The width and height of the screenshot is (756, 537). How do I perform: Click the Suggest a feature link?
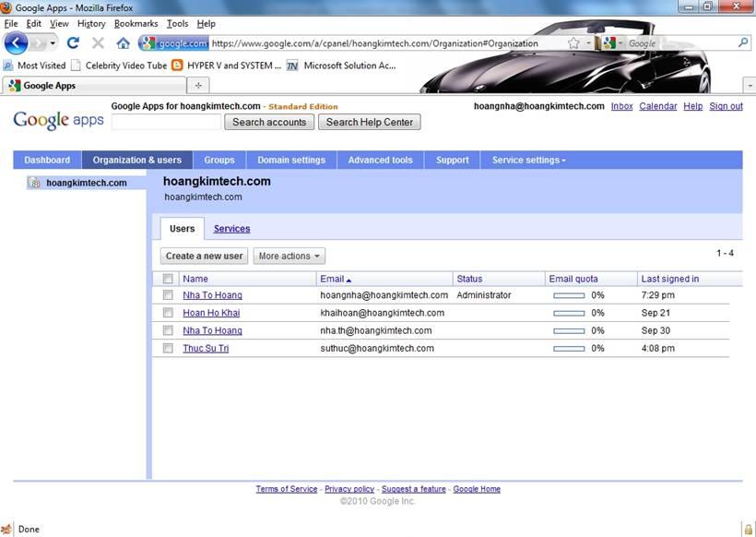pyautogui.click(x=414, y=489)
